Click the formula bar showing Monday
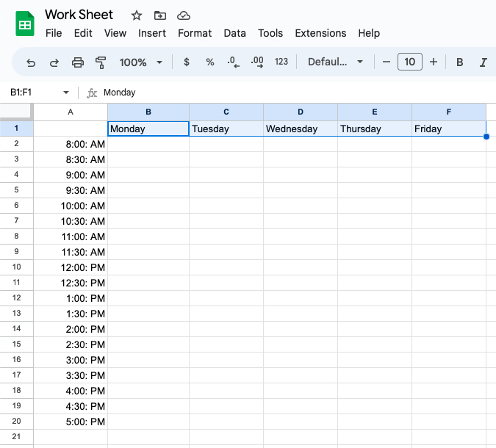The image size is (496, 448). 298,93
